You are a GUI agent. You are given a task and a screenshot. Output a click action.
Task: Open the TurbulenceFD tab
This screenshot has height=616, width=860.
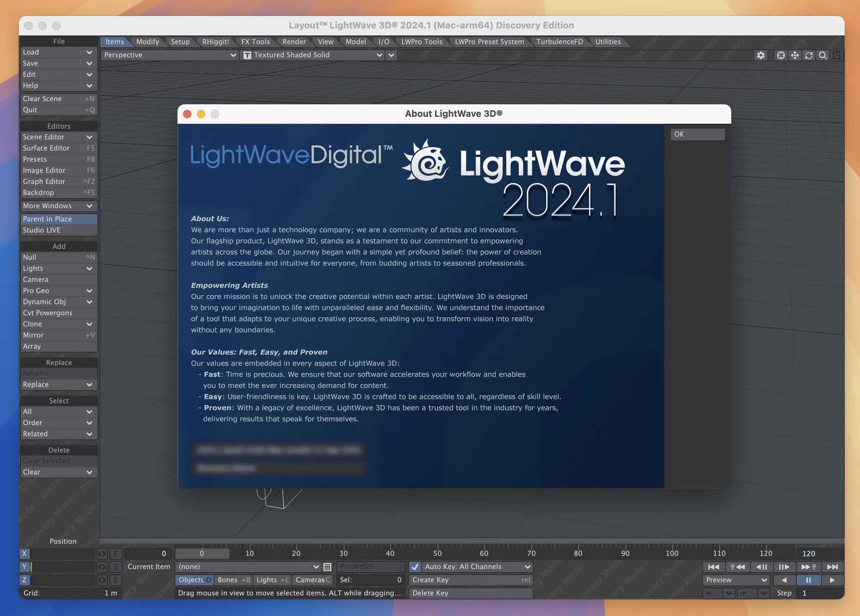(x=560, y=42)
